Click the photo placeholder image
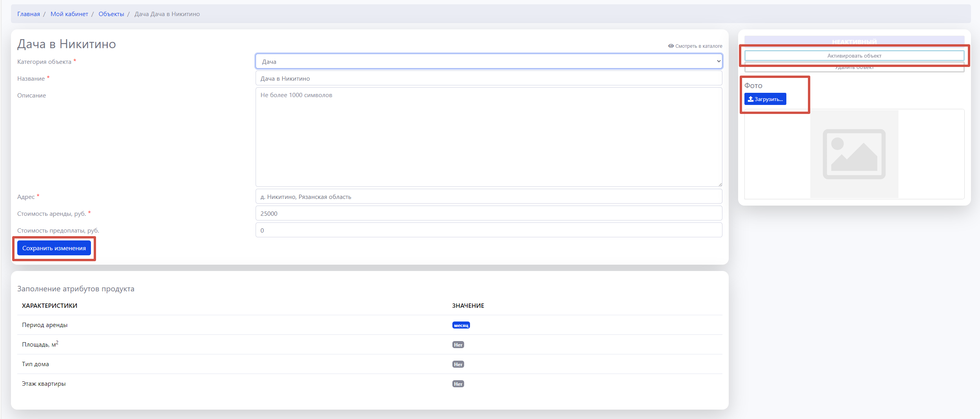980x419 pixels. pos(854,154)
